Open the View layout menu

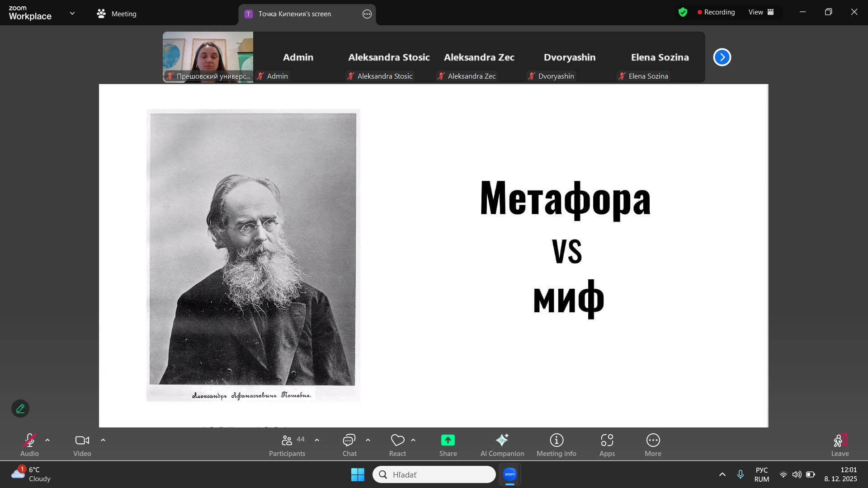[x=761, y=12]
